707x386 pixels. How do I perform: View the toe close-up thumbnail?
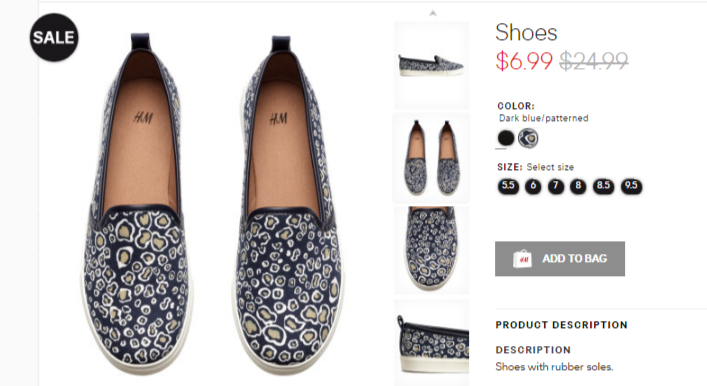click(x=432, y=250)
